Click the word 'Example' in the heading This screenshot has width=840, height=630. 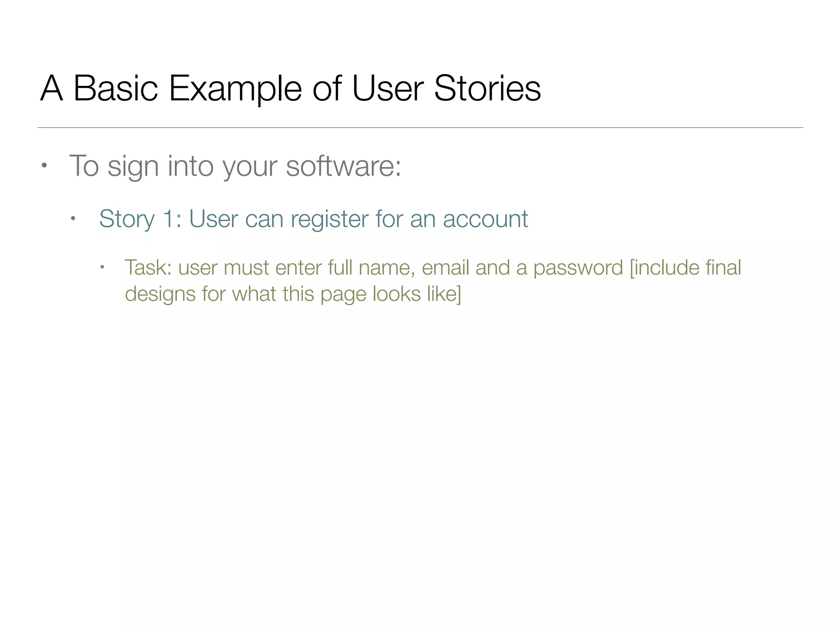[235, 88]
